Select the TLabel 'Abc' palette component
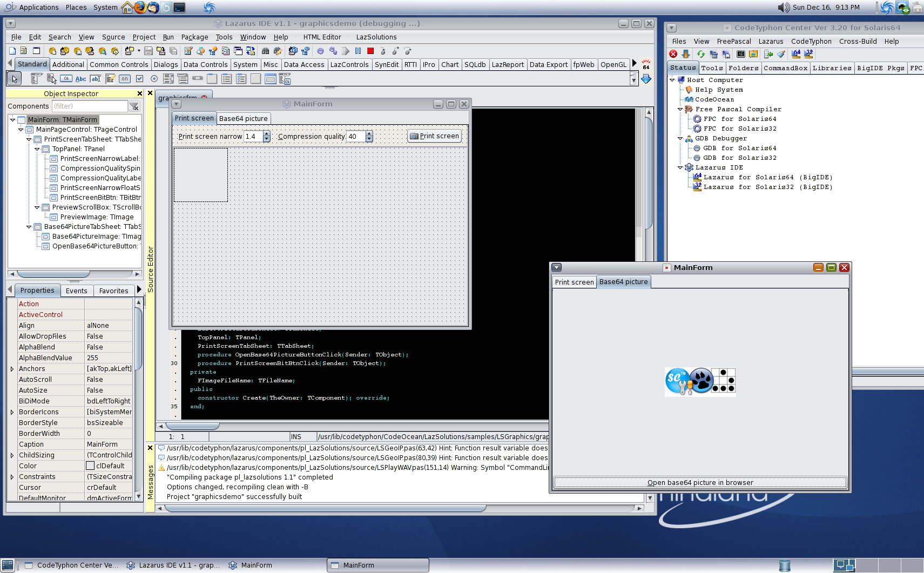The height and width of the screenshot is (573, 924). [x=80, y=79]
